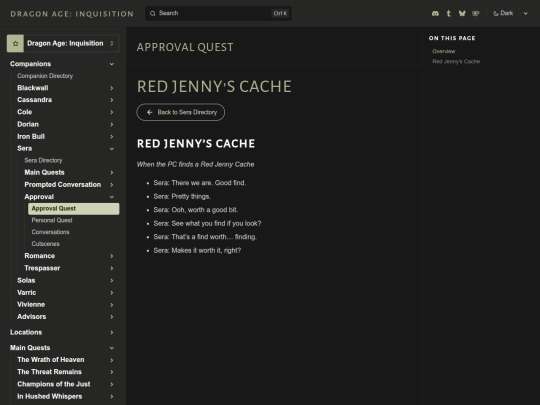Screen dimensions: 540x405
Task: Click the back arrow icon in Sera Directory button
Action: 149,112
